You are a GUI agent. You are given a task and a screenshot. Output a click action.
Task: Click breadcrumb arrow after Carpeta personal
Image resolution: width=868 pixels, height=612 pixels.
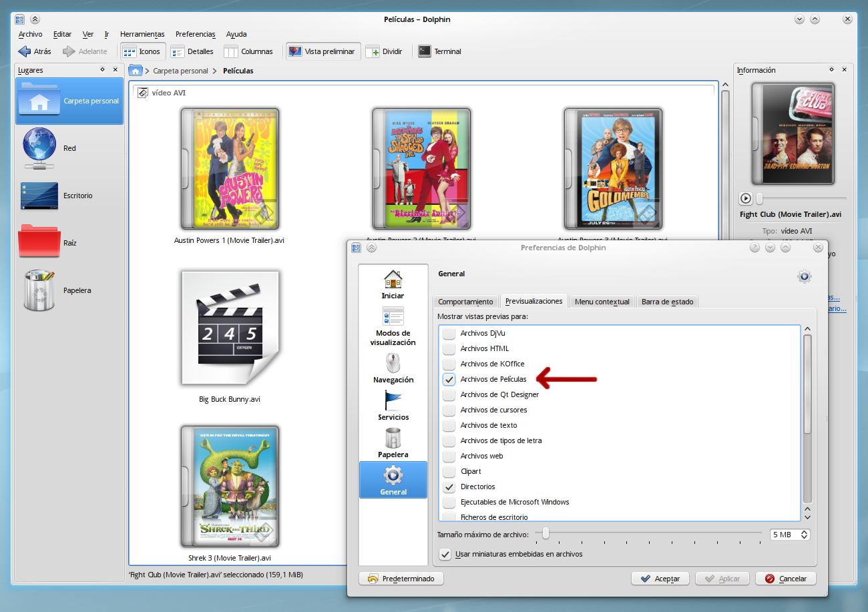(215, 71)
